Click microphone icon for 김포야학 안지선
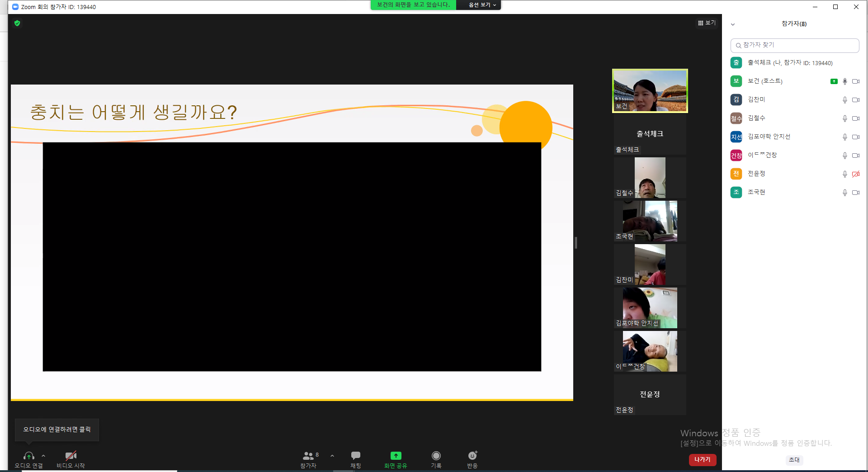The image size is (868, 472). coord(844,137)
